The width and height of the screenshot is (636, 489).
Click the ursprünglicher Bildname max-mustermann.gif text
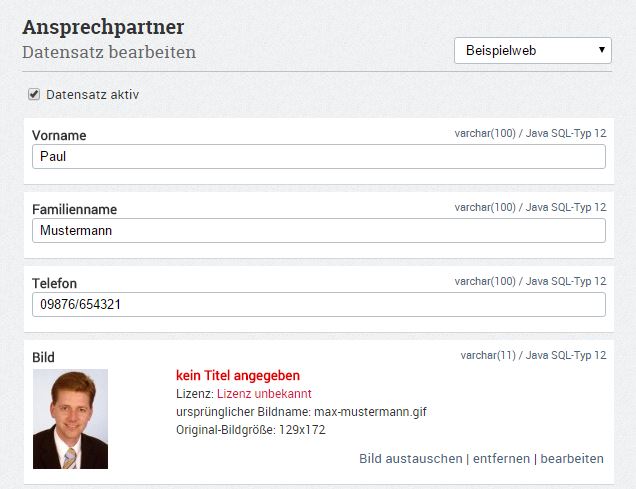301,412
